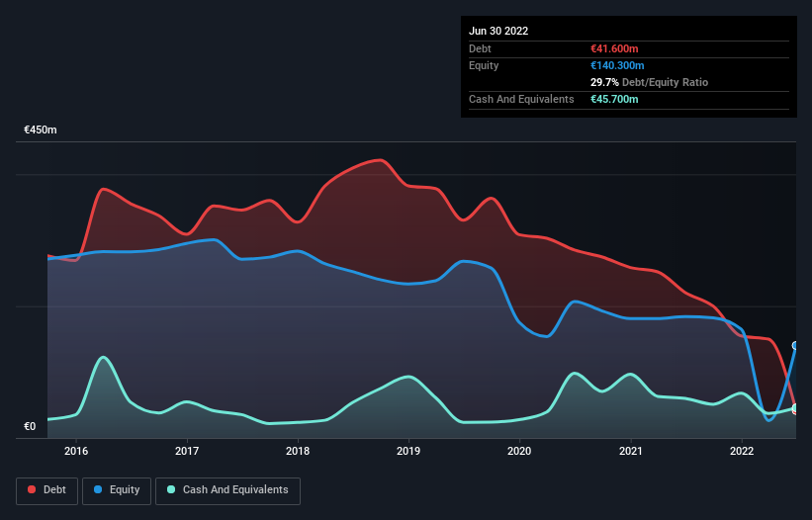Click the Equity row label in tooltip

click(484, 65)
